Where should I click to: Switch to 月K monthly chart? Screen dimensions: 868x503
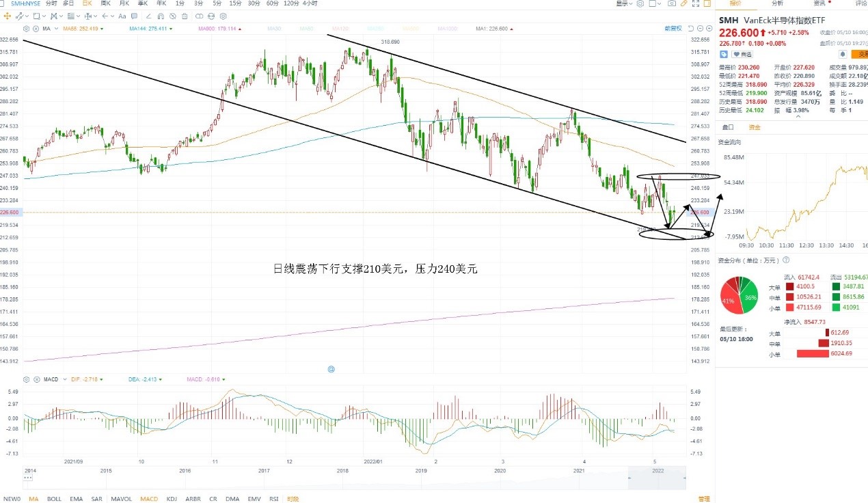[124, 3]
